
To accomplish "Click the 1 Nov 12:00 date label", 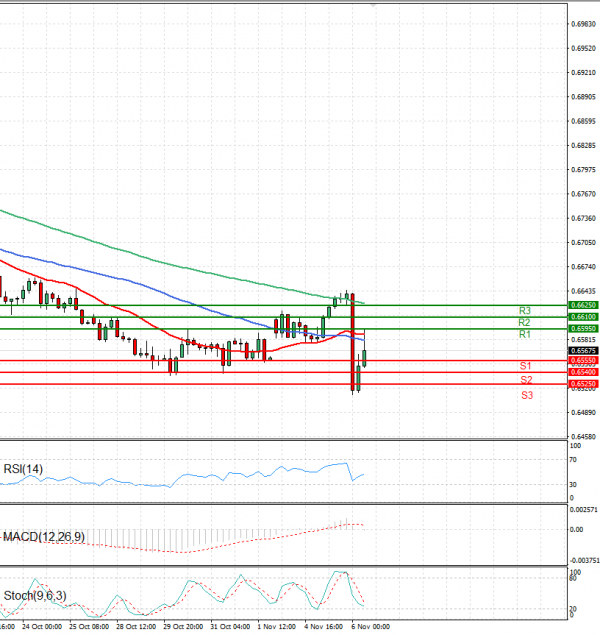I will coord(277,627).
